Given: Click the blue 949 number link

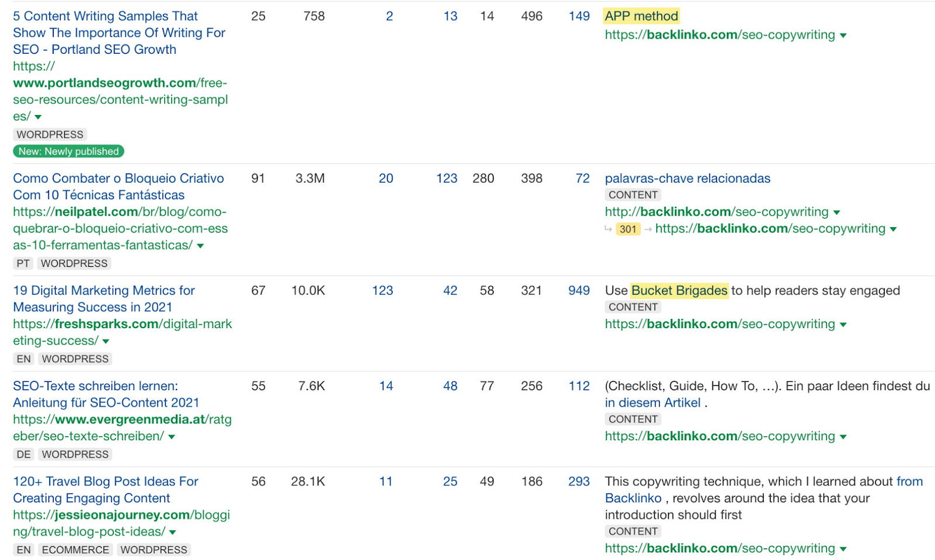Looking at the screenshot, I should point(579,290).
